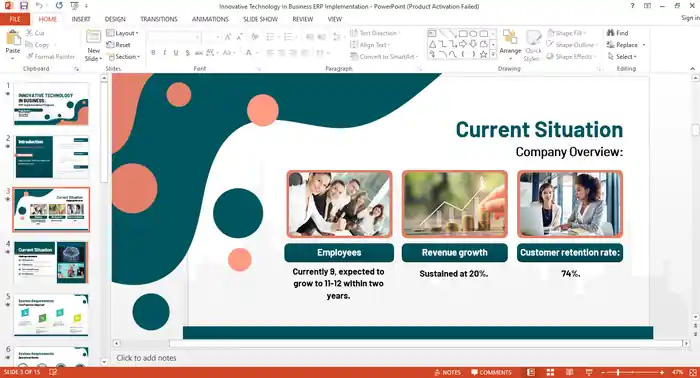Open the REVIEW tab
This screenshot has height=378, width=700.
click(x=302, y=19)
